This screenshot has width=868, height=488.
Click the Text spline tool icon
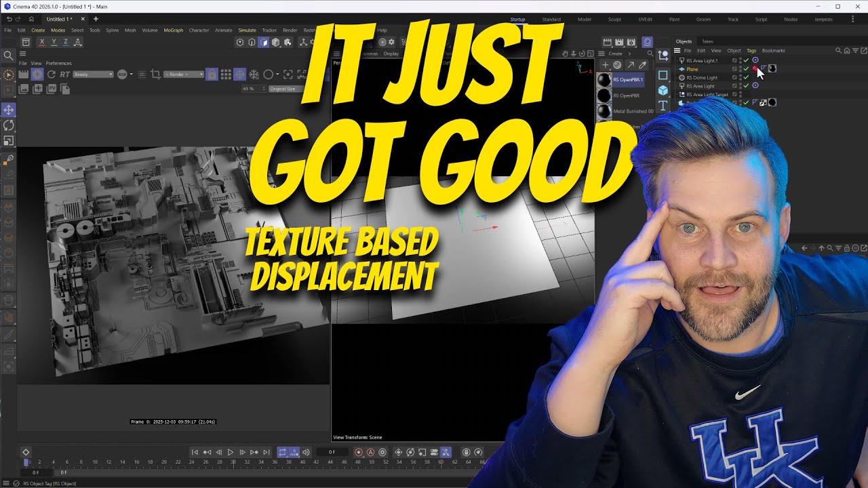pos(663,105)
